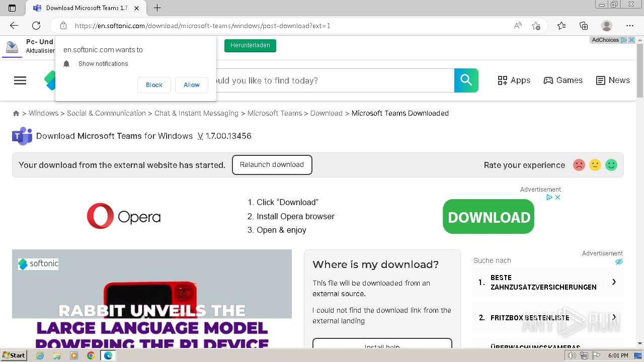Allow notifications from en.softonic.com
644x362 pixels.
[x=191, y=85]
